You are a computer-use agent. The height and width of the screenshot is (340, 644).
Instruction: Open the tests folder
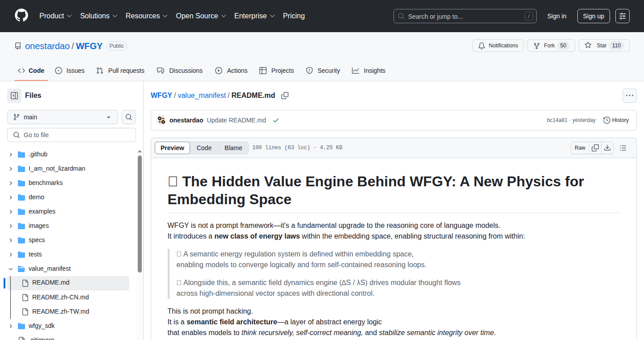(35, 254)
